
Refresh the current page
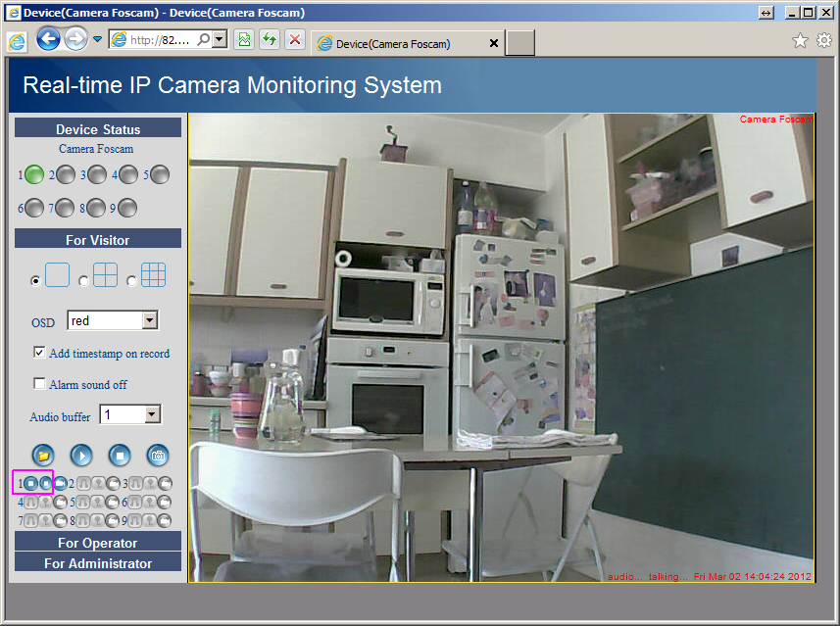(270, 39)
